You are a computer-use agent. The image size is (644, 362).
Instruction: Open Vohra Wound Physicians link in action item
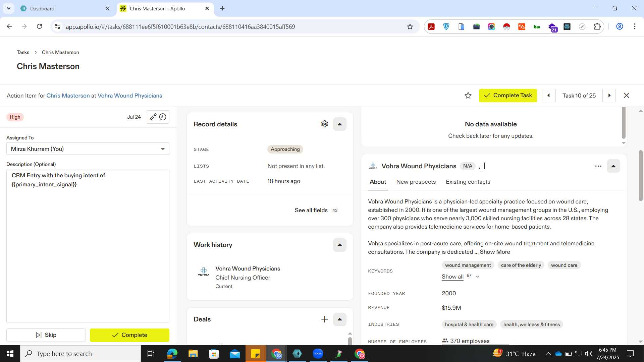pyautogui.click(x=130, y=96)
